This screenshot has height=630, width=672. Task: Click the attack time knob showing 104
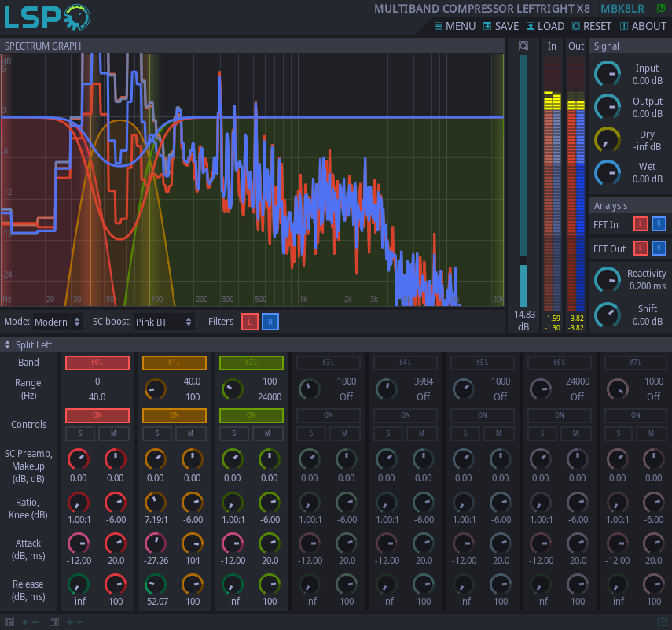coord(193,543)
